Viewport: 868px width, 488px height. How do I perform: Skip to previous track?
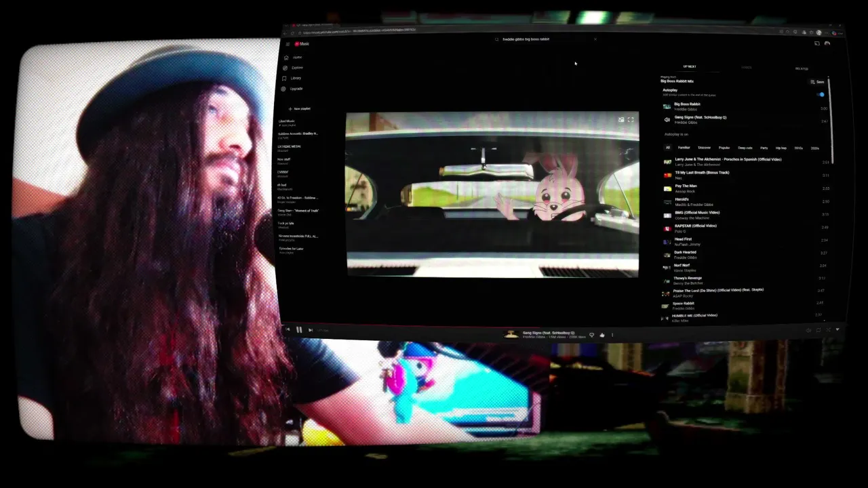(288, 330)
